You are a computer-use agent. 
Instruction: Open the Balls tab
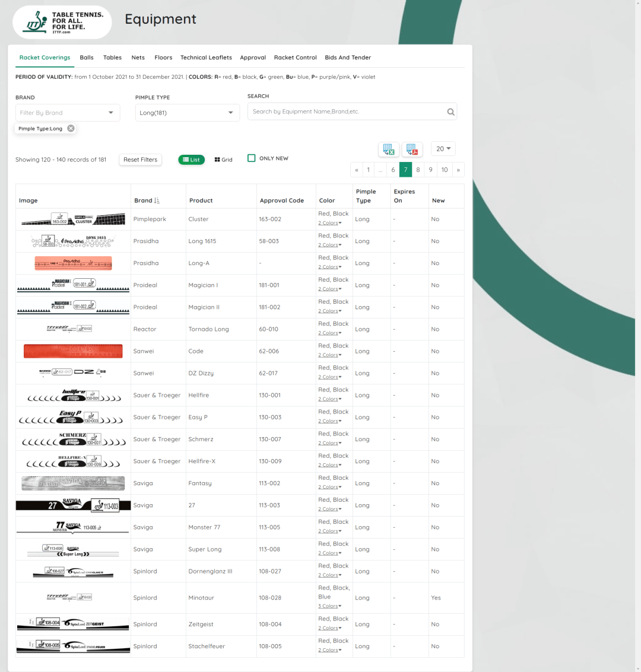point(87,58)
